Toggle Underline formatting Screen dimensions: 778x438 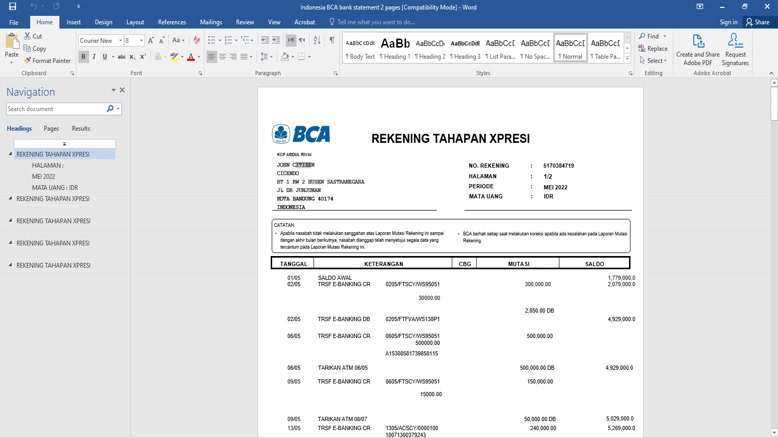(x=105, y=57)
